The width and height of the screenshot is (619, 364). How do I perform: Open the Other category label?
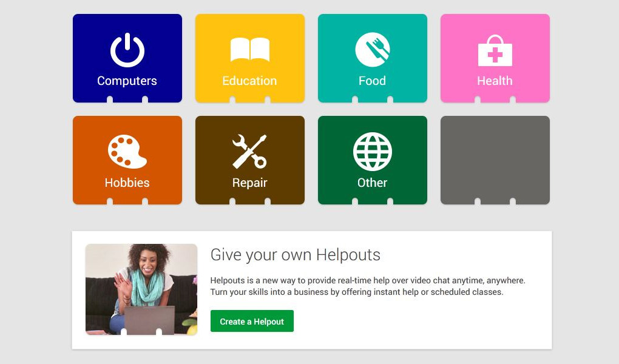[372, 183]
